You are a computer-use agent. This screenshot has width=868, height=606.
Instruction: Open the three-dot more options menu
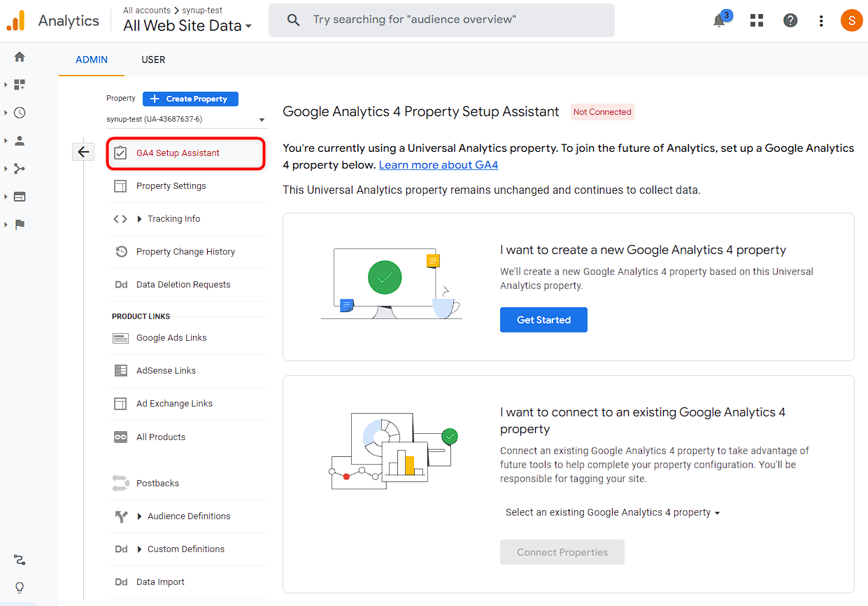(821, 21)
